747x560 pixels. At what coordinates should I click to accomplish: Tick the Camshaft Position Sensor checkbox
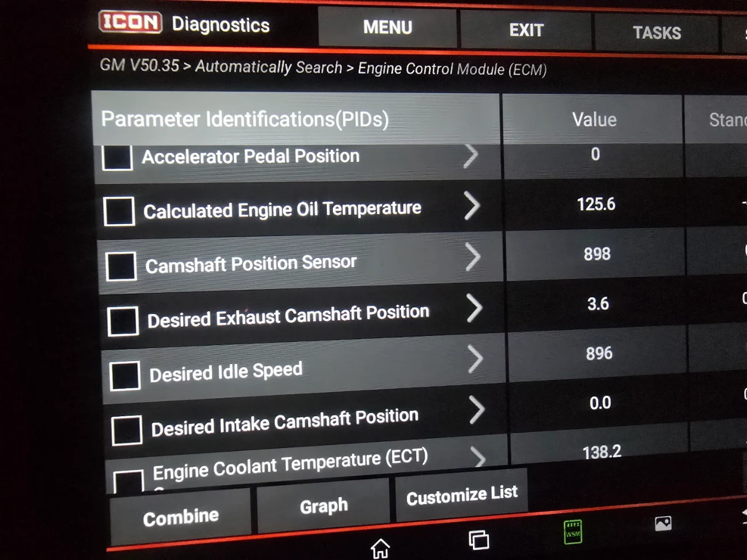tap(121, 266)
